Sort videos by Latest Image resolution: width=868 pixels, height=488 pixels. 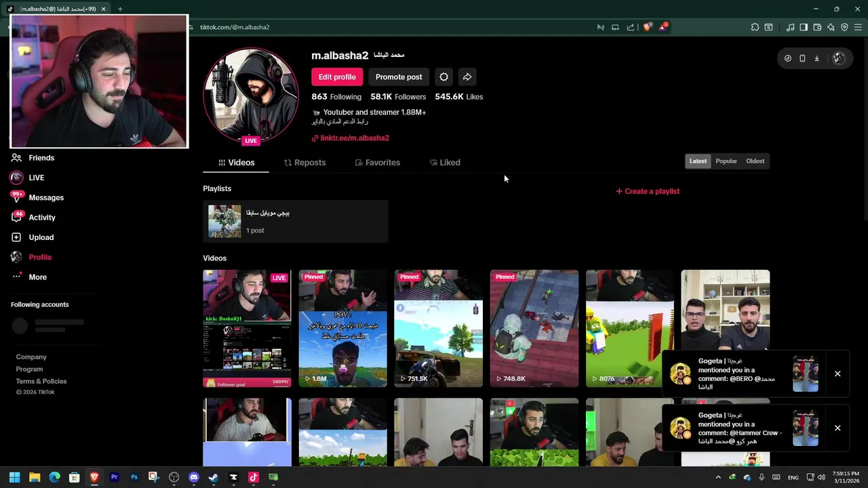tap(698, 161)
